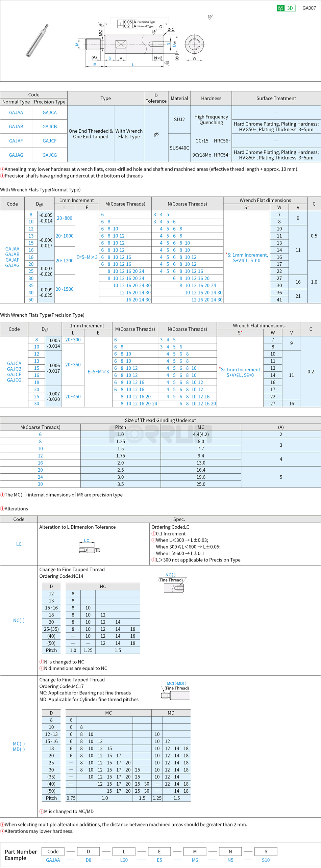
Task: Click thread size 30 in undercut table
Action: [40, 484]
